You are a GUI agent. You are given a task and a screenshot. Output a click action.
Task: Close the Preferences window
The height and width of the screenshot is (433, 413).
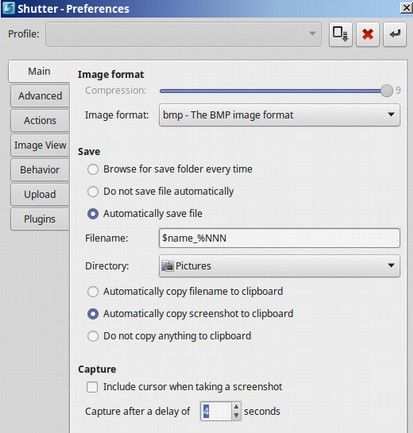point(406,8)
